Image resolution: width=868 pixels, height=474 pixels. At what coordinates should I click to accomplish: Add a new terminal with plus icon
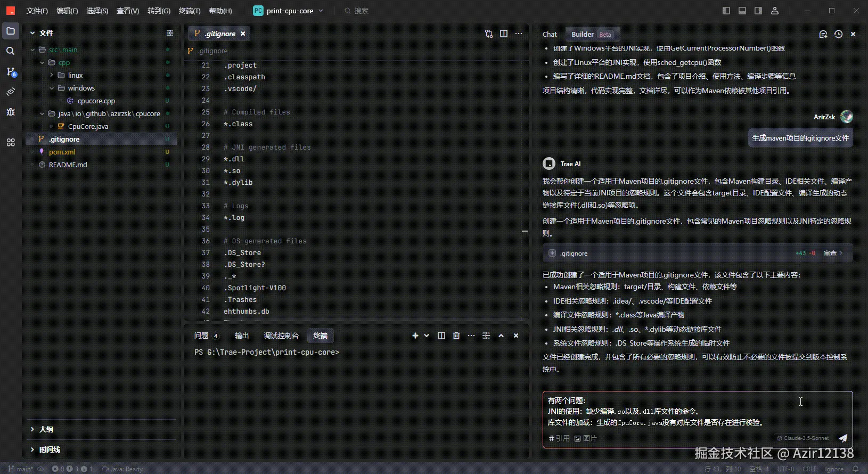click(415, 336)
